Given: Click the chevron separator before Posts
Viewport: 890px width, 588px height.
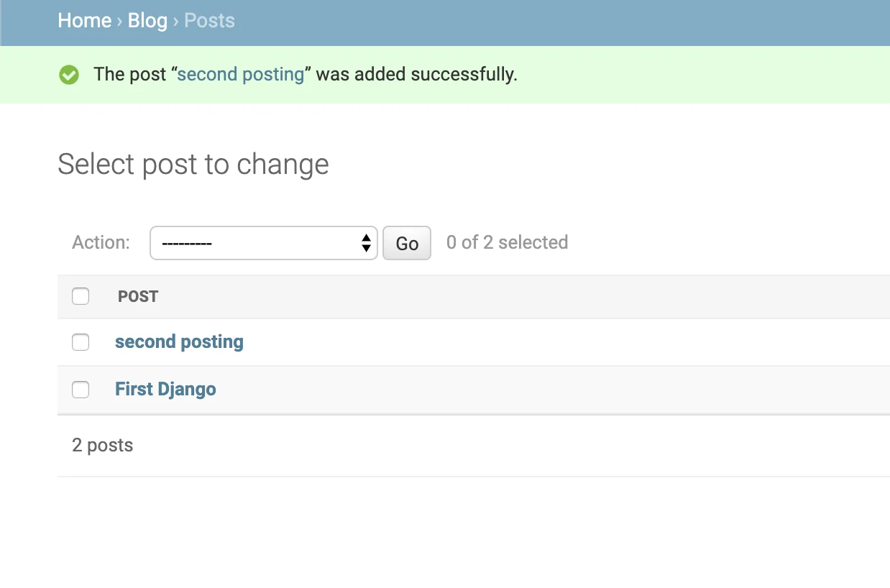Looking at the screenshot, I should pyautogui.click(x=176, y=20).
